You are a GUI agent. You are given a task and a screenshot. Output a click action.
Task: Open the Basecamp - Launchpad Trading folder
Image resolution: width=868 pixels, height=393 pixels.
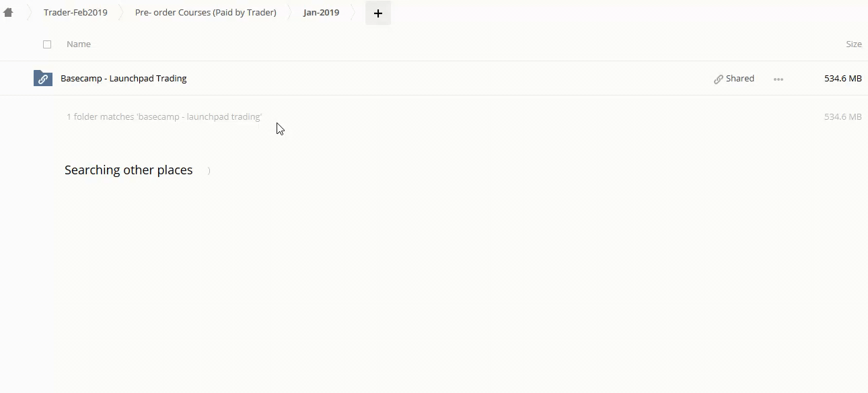point(124,78)
